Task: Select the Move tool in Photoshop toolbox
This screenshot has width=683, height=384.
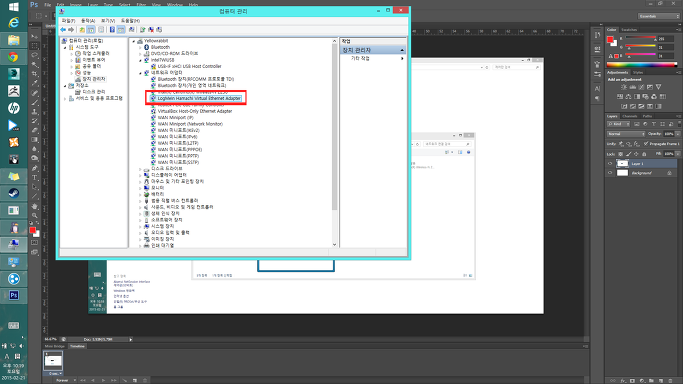Action: [34, 36]
